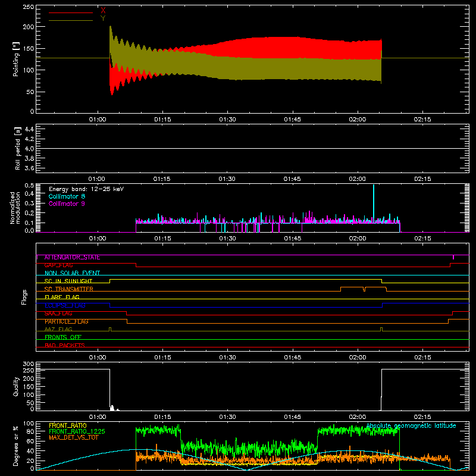Click the 01:30 tick below the Pointing plot
Viewport: 476px width, 476px height.
(228, 120)
